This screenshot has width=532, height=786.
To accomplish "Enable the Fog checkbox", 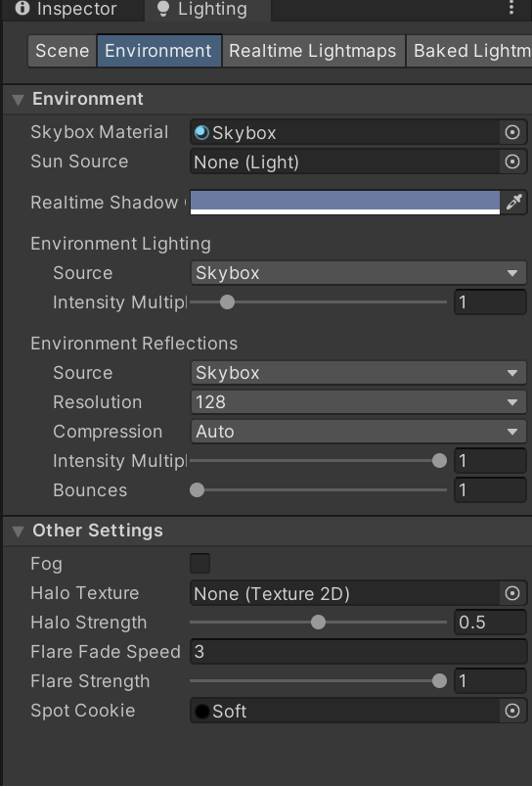I will (x=199, y=564).
